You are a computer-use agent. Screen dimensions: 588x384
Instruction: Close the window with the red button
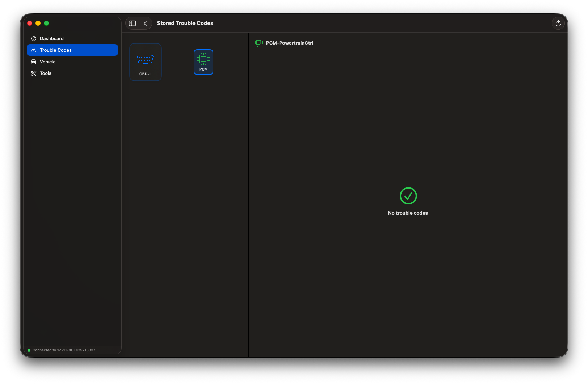coord(30,23)
